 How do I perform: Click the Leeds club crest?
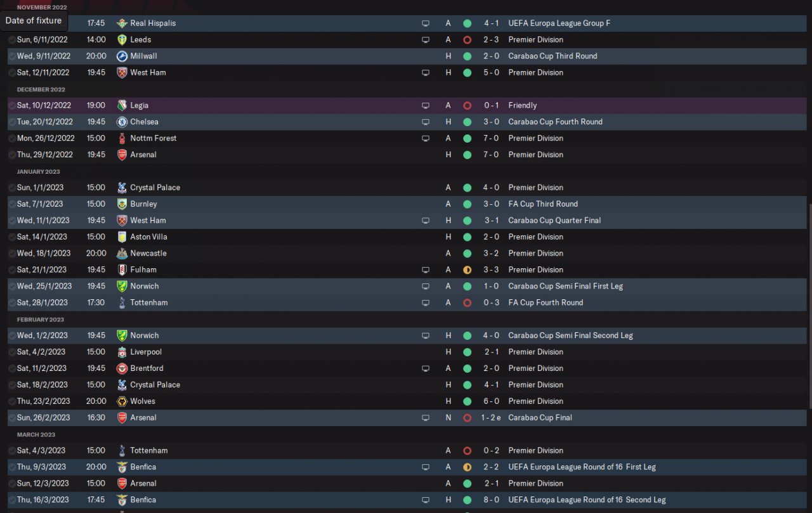click(x=122, y=40)
